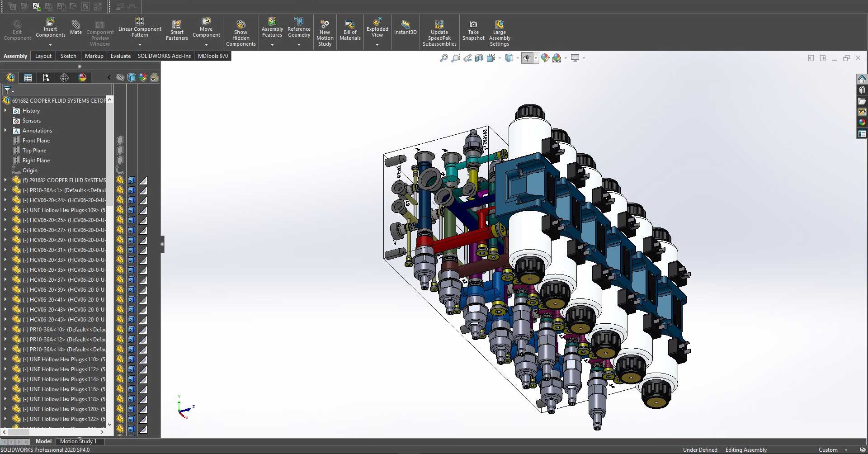The width and height of the screenshot is (868, 454).
Task: Expand the Annotations tree node
Action: pos(5,131)
